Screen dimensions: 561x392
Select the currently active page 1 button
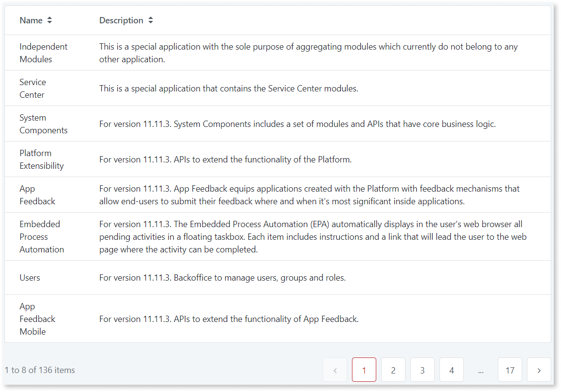(364, 370)
